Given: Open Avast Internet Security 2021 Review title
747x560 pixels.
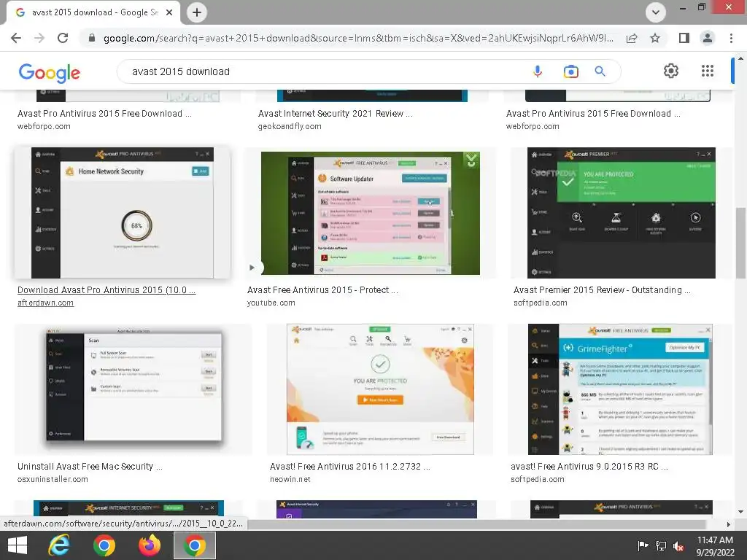Looking at the screenshot, I should click(x=336, y=113).
